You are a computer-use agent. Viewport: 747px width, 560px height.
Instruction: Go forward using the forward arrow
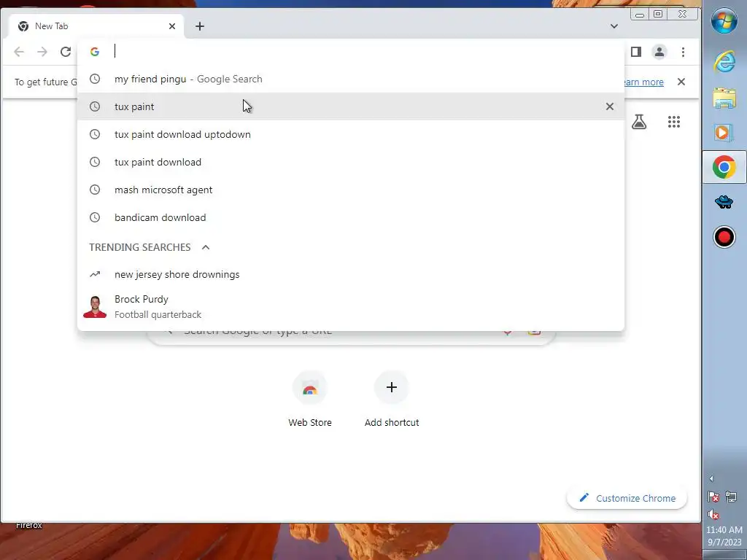(x=42, y=52)
